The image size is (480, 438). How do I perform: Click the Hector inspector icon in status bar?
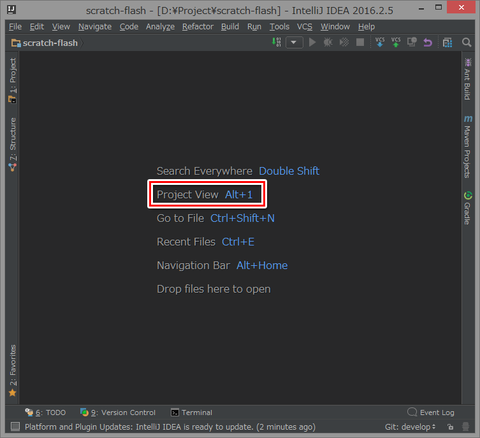click(466, 427)
